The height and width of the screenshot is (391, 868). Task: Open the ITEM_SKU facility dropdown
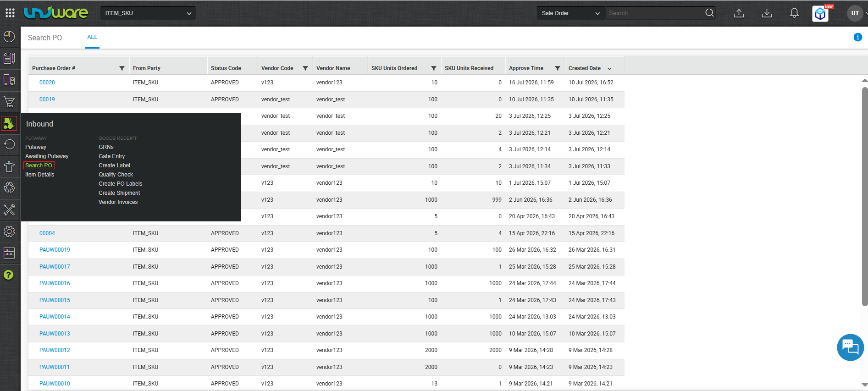pos(148,13)
